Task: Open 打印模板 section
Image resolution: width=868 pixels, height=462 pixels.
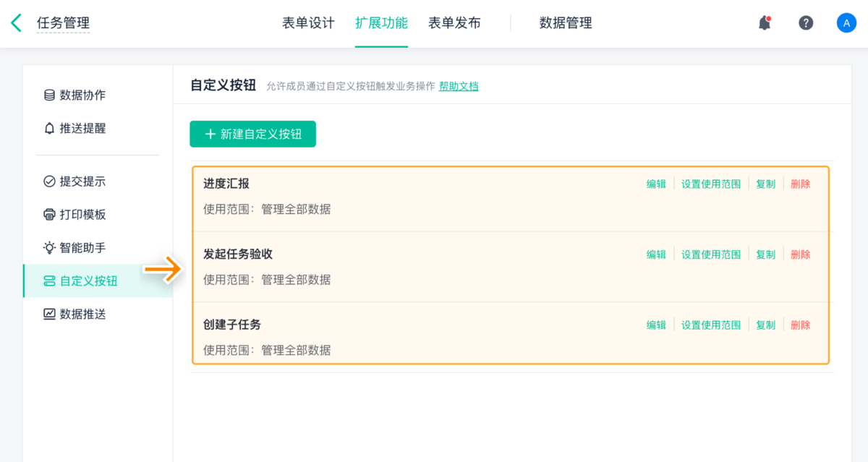Action: (82, 215)
